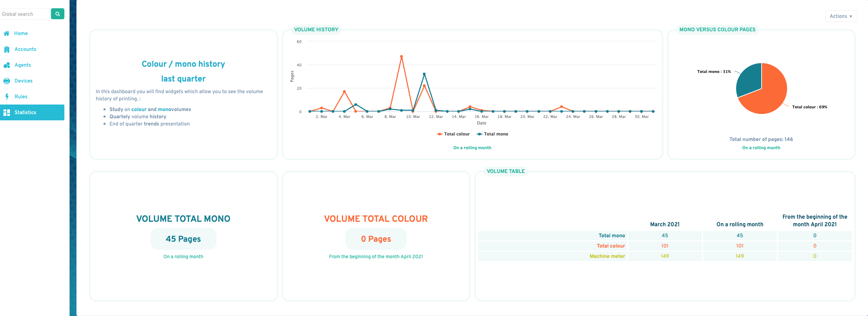Viewport: 868px width, 316px height.
Task: Click the 45 Pages mono badge
Action: coord(183,239)
